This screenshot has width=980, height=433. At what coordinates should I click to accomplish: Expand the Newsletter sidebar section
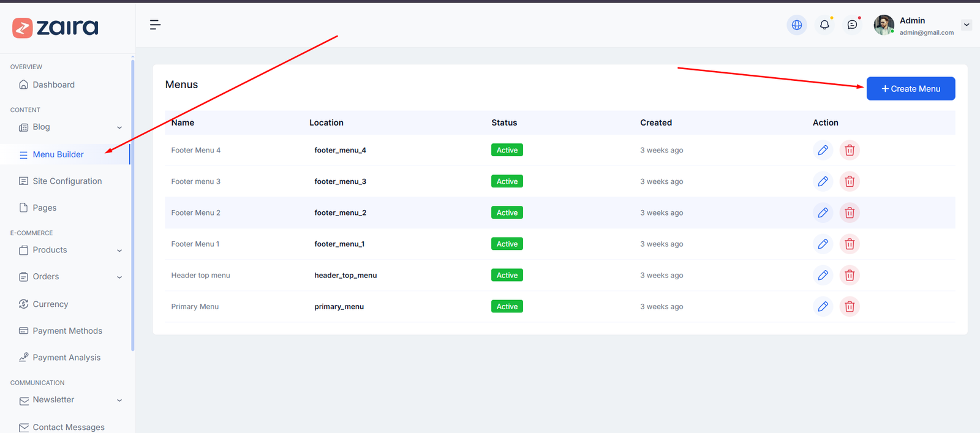click(x=119, y=400)
